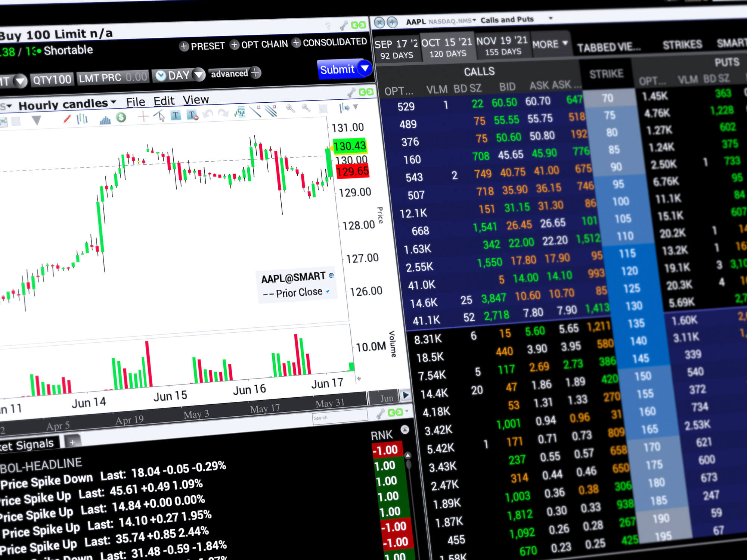
Task: Click the green dollar sign icon
Action: pyautogui.click(x=121, y=118)
